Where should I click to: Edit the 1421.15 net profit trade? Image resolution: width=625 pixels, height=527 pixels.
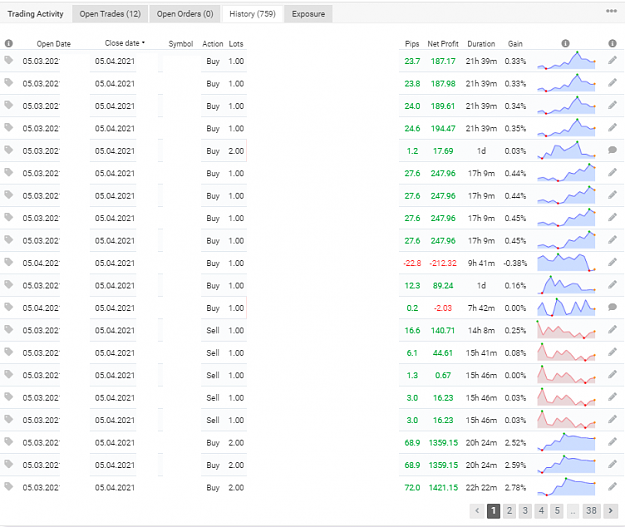612,487
